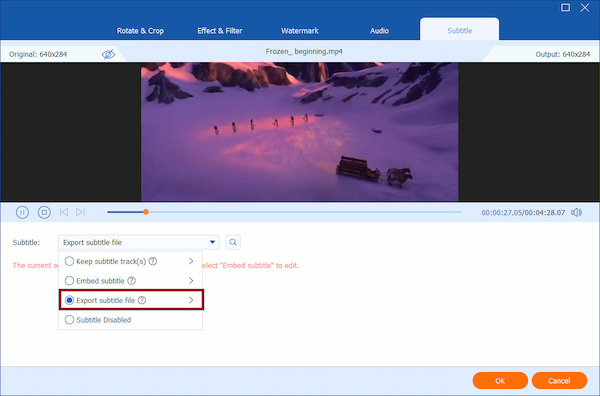Image resolution: width=600 pixels, height=396 pixels.
Task: Open the Audio tab
Action: click(379, 31)
